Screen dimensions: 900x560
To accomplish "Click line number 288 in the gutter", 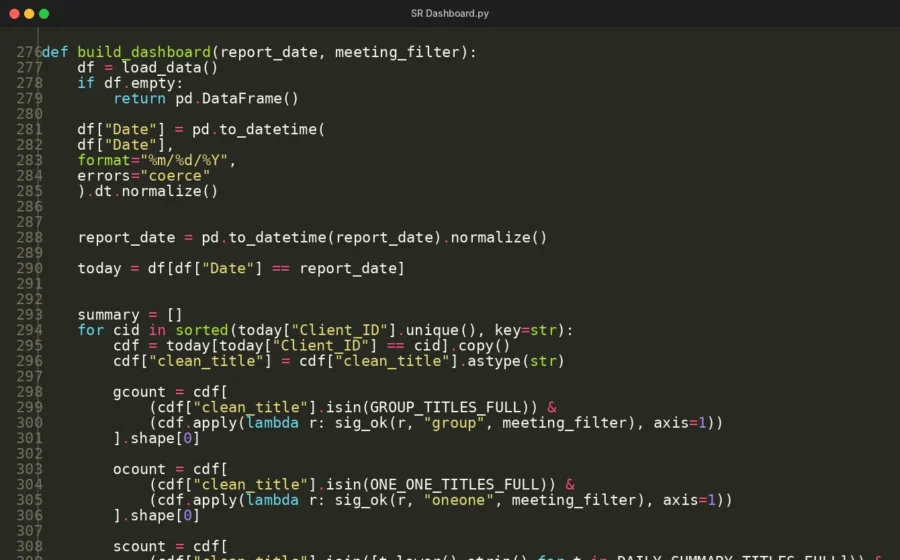I will click(29, 238).
